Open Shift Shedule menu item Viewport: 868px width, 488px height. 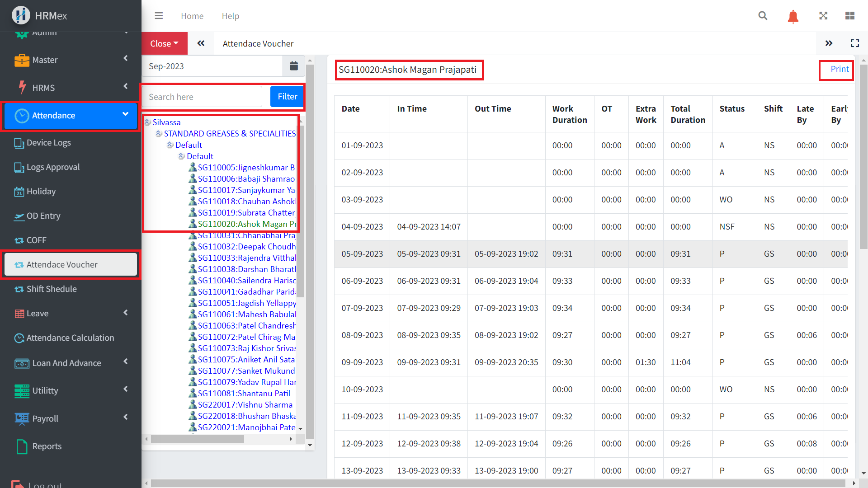click(x=52, y=289)
